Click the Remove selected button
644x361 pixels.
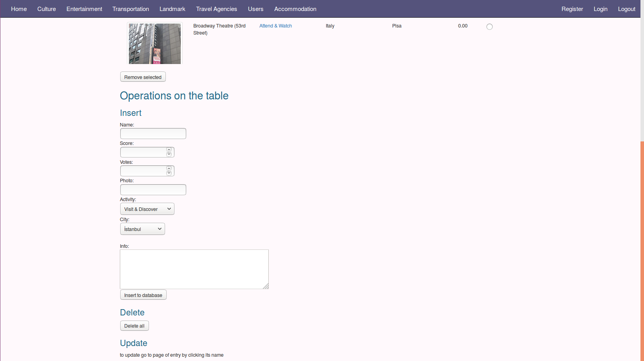point(143,77)
